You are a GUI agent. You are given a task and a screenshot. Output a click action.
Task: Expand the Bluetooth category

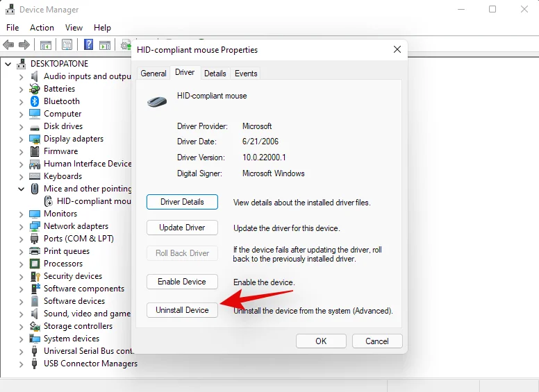pos(21,102)
